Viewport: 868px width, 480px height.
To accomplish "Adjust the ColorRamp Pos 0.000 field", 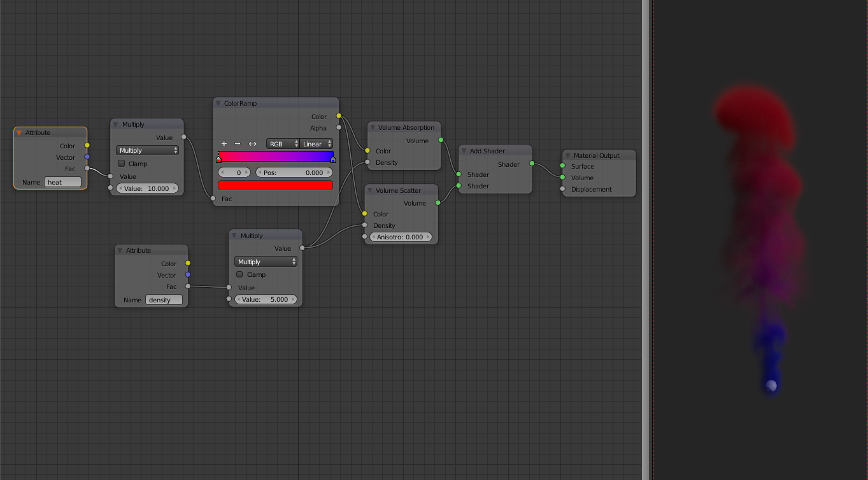I will pyautogui.click(x=294, y=173).
